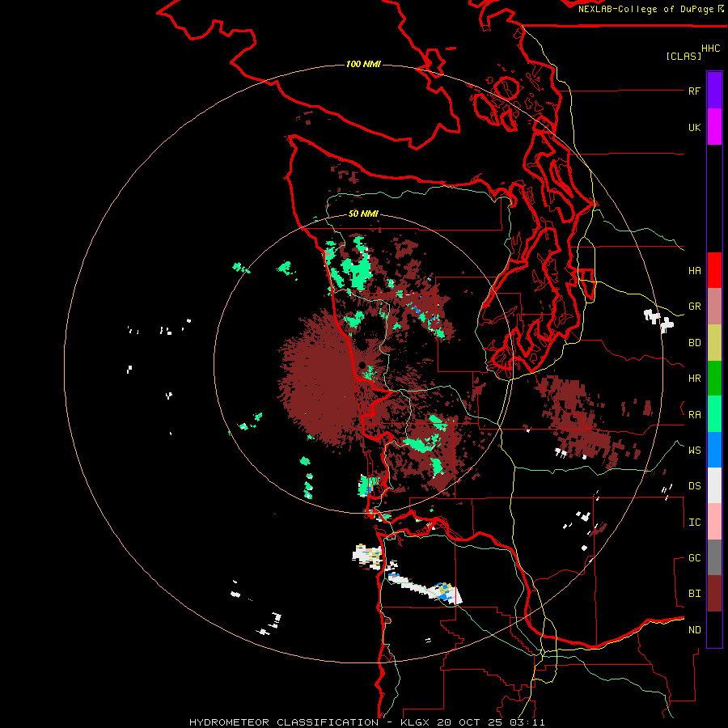Click the 50 NMI range ring label

point(363,214)
